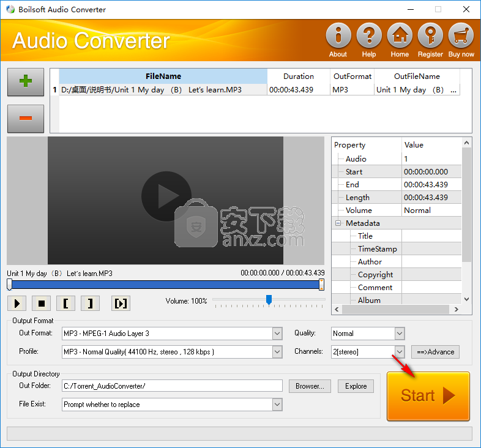Select the Start property row
This screenshot has width=481, height=448.
[x=397, y=172]
